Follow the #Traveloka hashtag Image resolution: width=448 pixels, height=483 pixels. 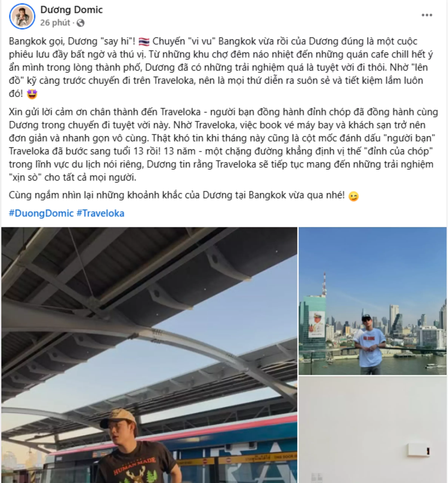click(100, 213)
